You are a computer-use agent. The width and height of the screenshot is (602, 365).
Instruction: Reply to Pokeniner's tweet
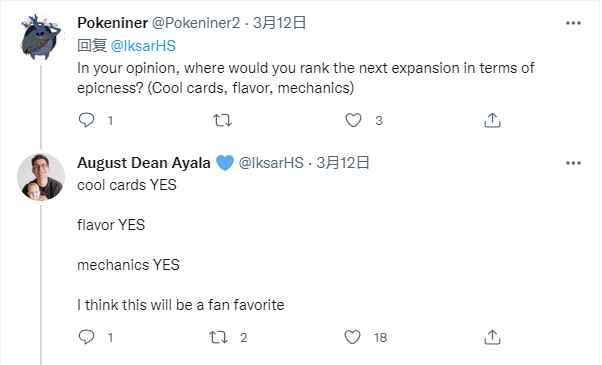pos(86,120)
